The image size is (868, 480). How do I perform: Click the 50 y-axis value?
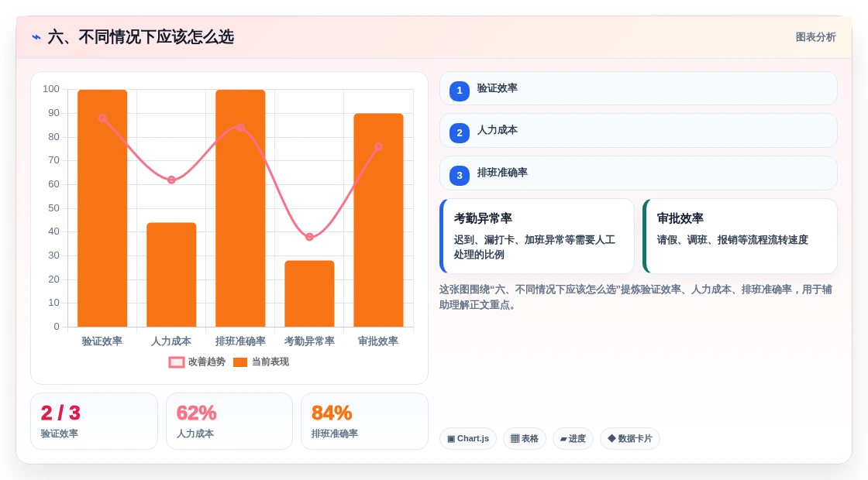click(53, 208)
